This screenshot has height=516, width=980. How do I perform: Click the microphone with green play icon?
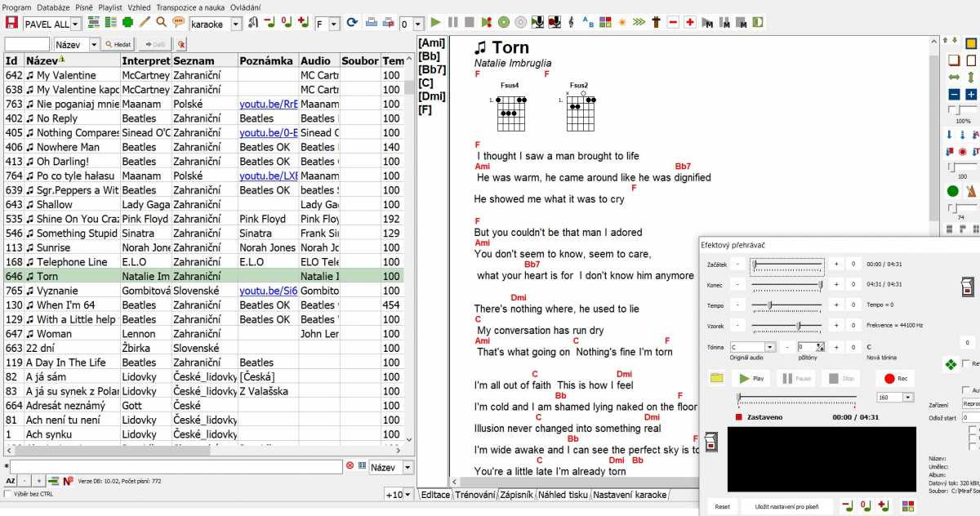click(x=537, y=23)
